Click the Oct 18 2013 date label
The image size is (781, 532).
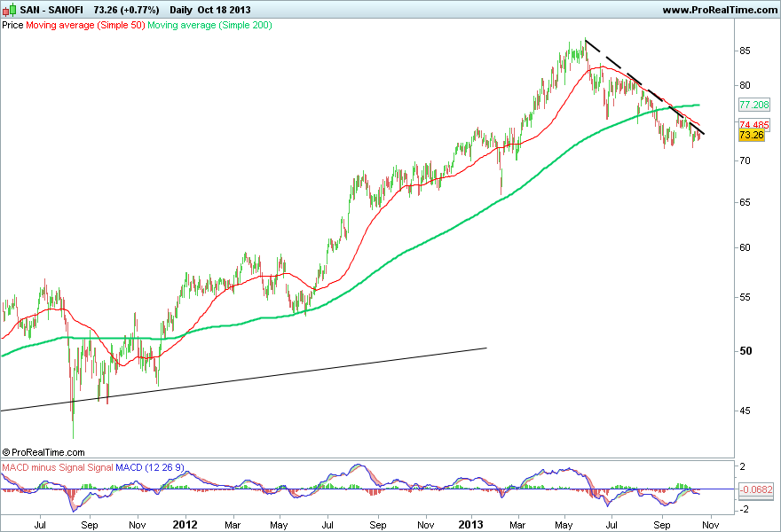(225, 10)
